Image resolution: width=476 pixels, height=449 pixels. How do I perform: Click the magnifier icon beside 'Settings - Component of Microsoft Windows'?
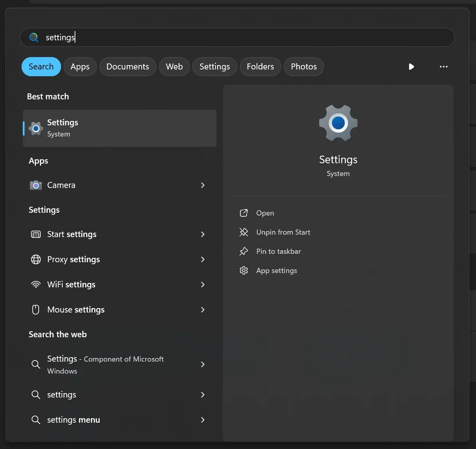tap(36, 364)
